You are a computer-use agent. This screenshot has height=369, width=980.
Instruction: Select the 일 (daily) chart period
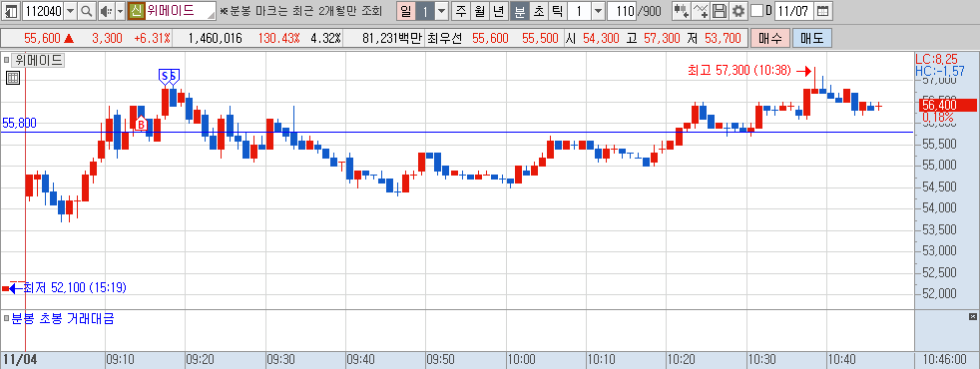(406, 11)
